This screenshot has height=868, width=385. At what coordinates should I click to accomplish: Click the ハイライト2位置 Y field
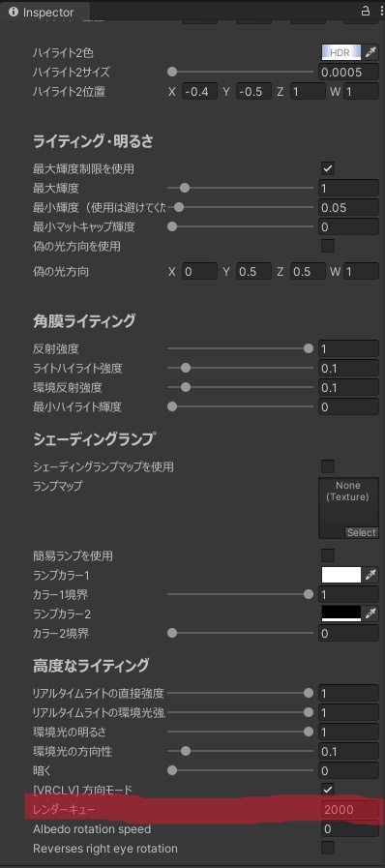pyautogui.click(x=253, y=91)
